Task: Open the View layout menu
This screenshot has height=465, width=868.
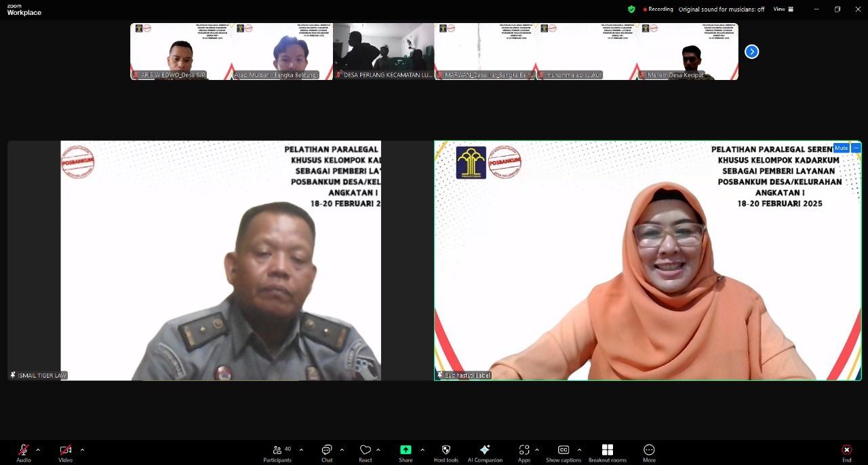Action: tap(782, 9)
